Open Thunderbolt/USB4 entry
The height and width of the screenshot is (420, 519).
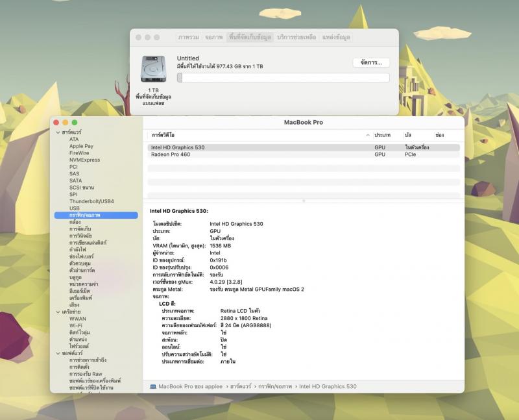click(91, 201)
